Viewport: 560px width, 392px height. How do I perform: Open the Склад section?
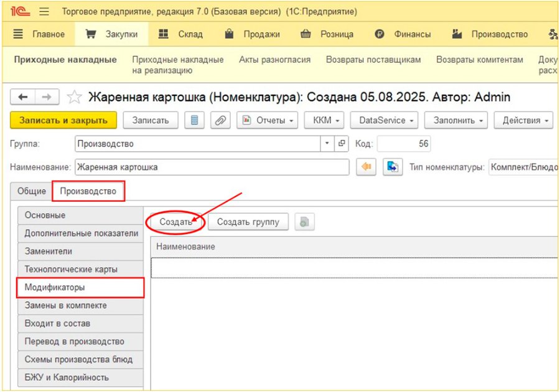click(x=180, y=34)
